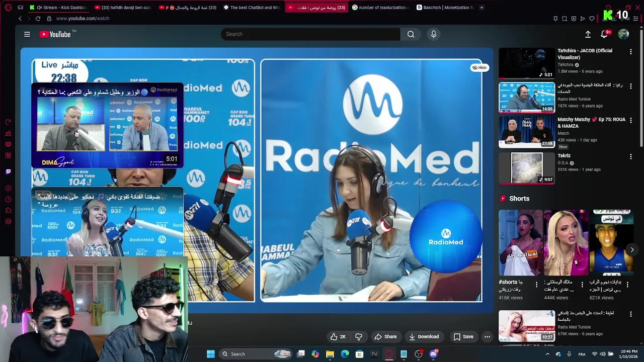Open the Ta9chira JACOB 5:21 thumbnail
Viewport: 644px width, 362px height.
(527, 63)
